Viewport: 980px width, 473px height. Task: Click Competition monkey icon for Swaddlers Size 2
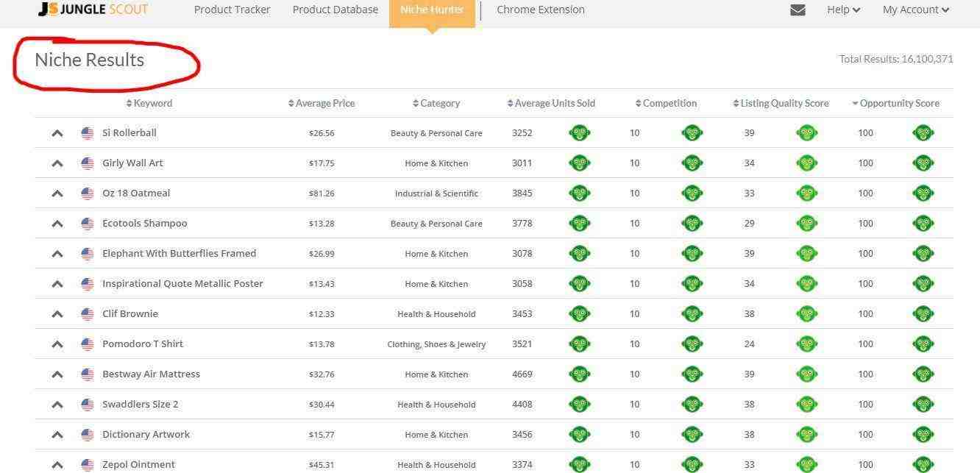click(692, 405)
